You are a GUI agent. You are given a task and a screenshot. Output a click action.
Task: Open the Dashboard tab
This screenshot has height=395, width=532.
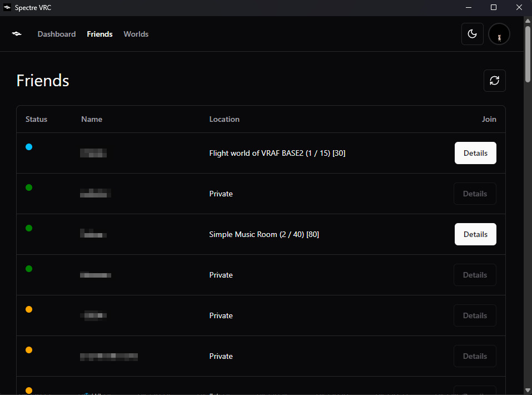(57, 34)
